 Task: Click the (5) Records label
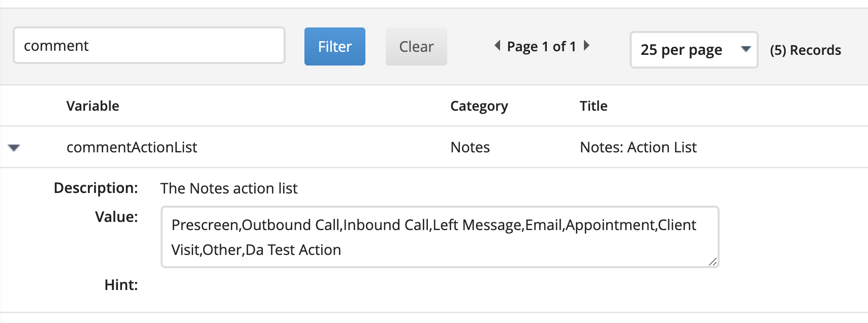[805, 50]
